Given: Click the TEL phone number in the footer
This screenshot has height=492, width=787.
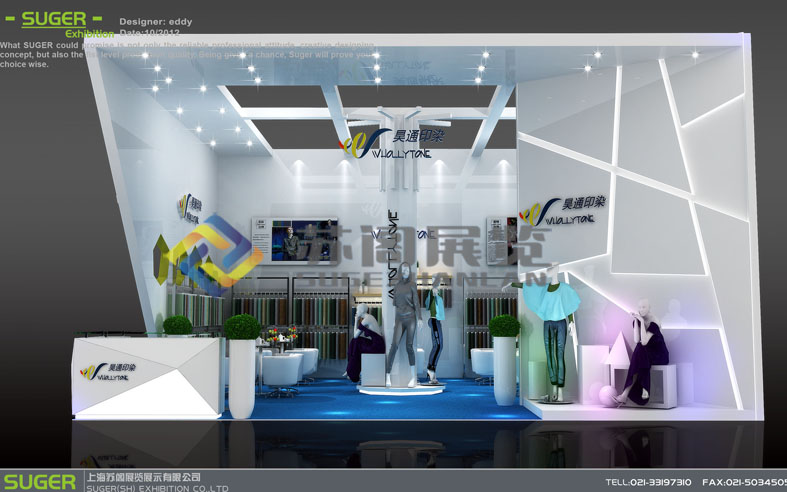Looking at the screenshot, I should (649, 482).
